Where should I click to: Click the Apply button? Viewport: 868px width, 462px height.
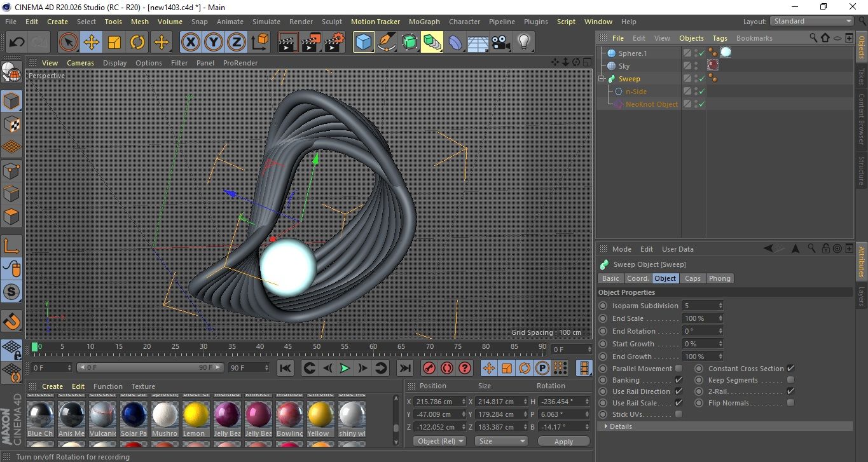[563, 441]
